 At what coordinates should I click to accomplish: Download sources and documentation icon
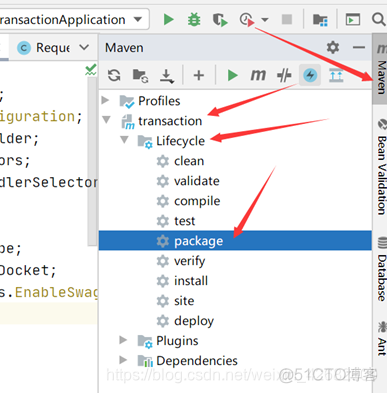pos(166,76)
